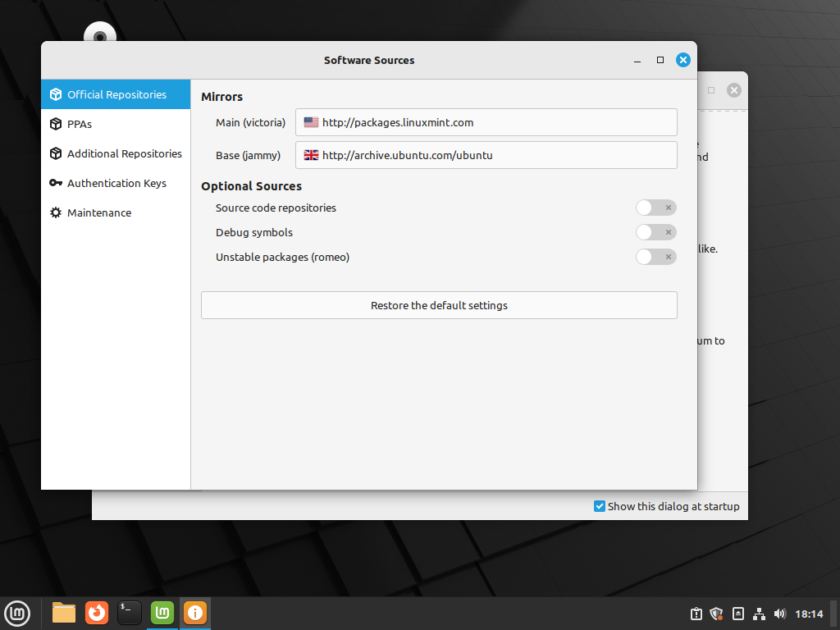Open Firefox from the taskbar

[97, 612]
